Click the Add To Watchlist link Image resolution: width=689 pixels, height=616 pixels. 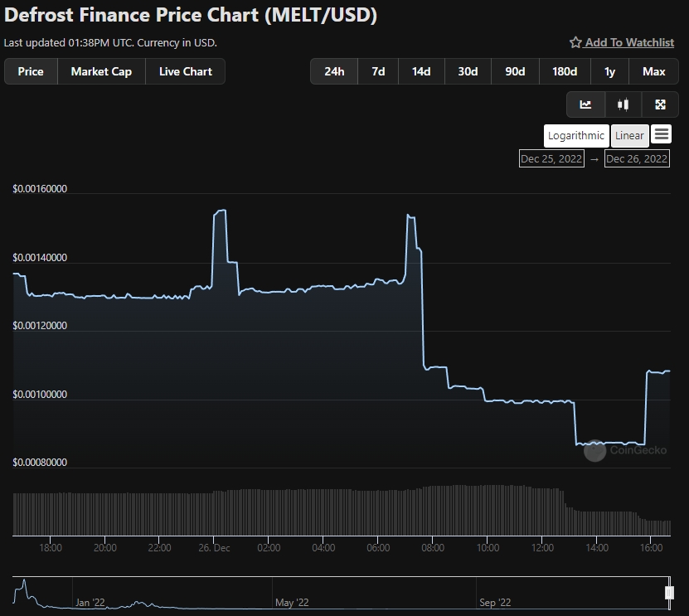coord(629,42)
